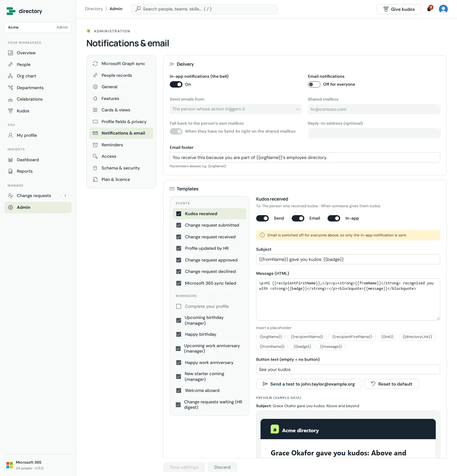Go to Profile fields & privacy

[x=121, y=122]
